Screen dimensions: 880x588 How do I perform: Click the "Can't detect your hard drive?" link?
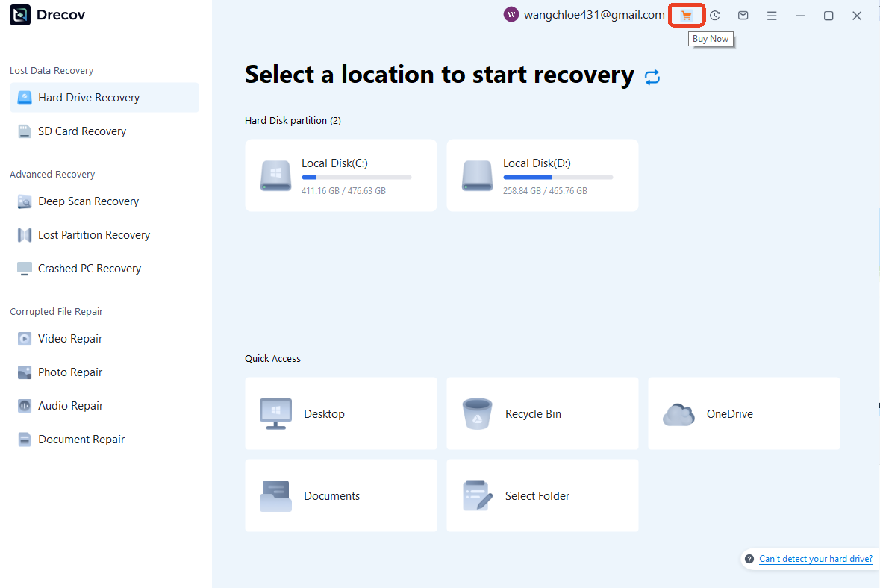point(815,559)
